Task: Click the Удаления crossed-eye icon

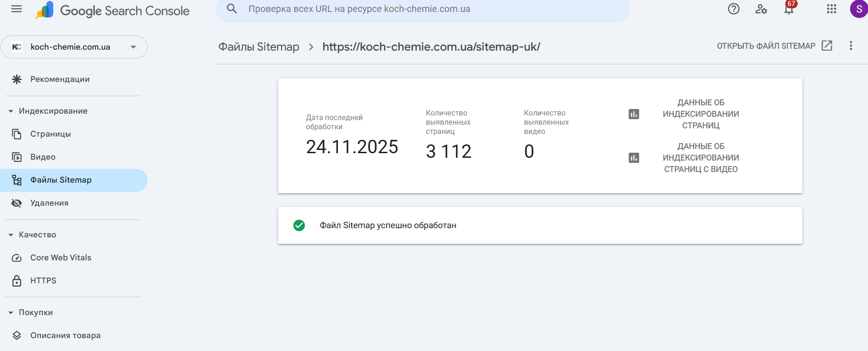Action: [x=17, y=203]
